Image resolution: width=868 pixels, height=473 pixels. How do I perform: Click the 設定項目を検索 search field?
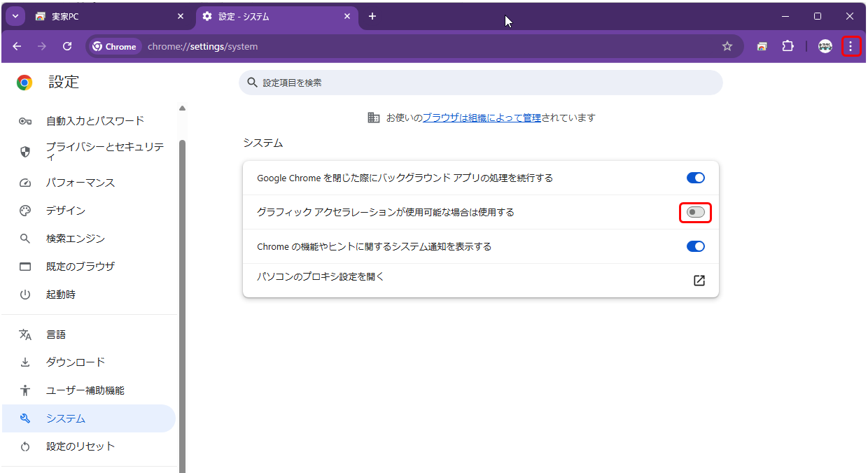coord(480,83)
